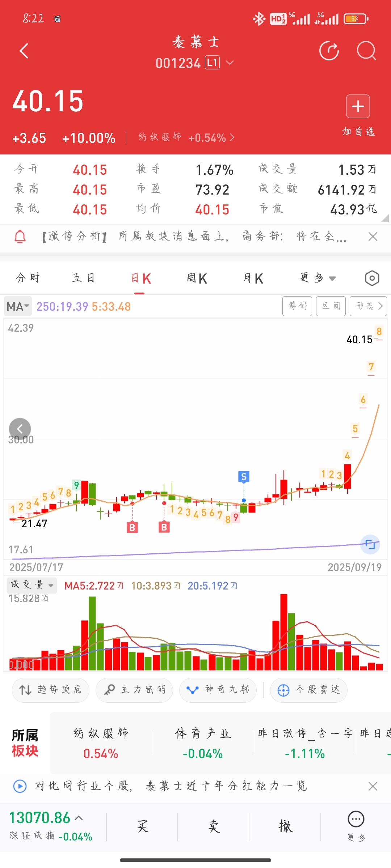The height and width of the screenshot is (868, 391).
Task: Open the 成交量 sub-indicator dropdown
Action: point(32,584)
